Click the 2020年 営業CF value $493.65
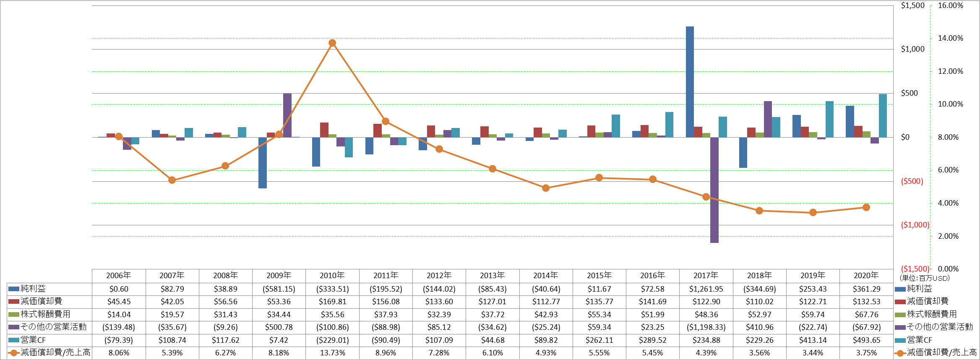The height and width of the screenshot is (360, 980). coord(866,340)
